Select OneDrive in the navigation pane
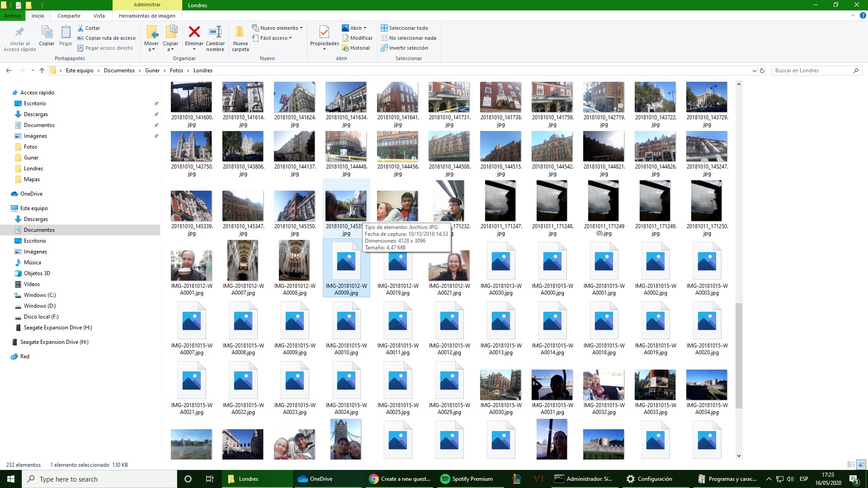 point(31,194)
